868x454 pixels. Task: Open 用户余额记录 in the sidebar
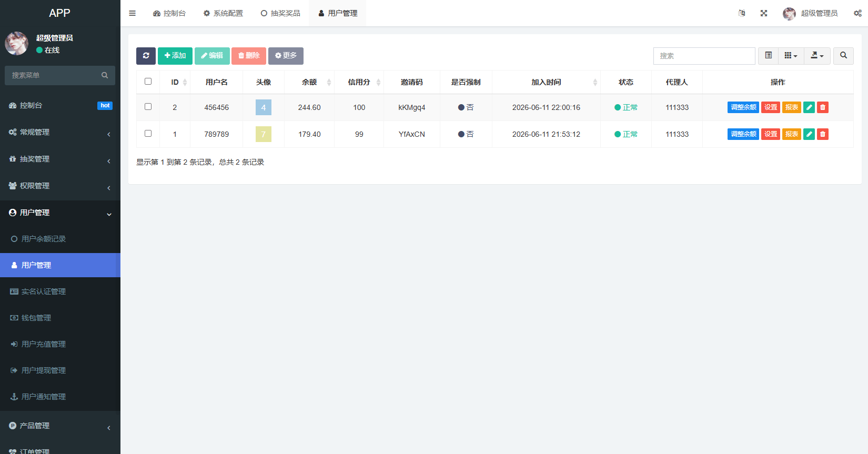coord(60,239)
